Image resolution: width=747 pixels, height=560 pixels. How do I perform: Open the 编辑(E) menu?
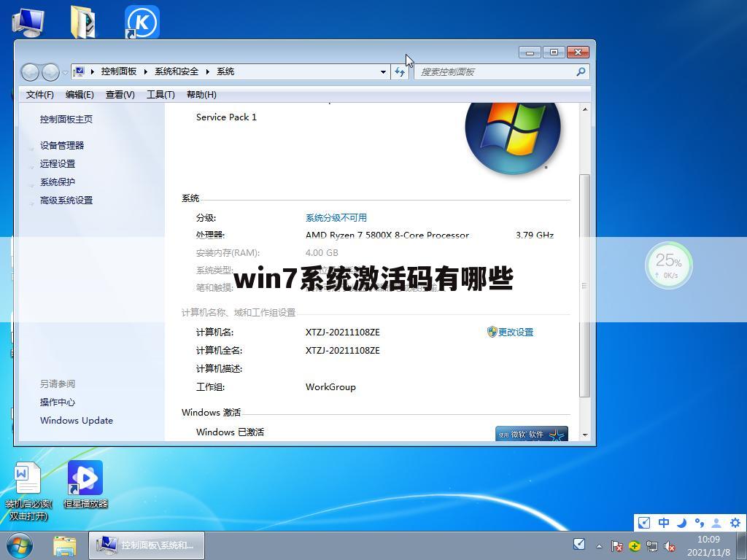(x=80, y=95)
